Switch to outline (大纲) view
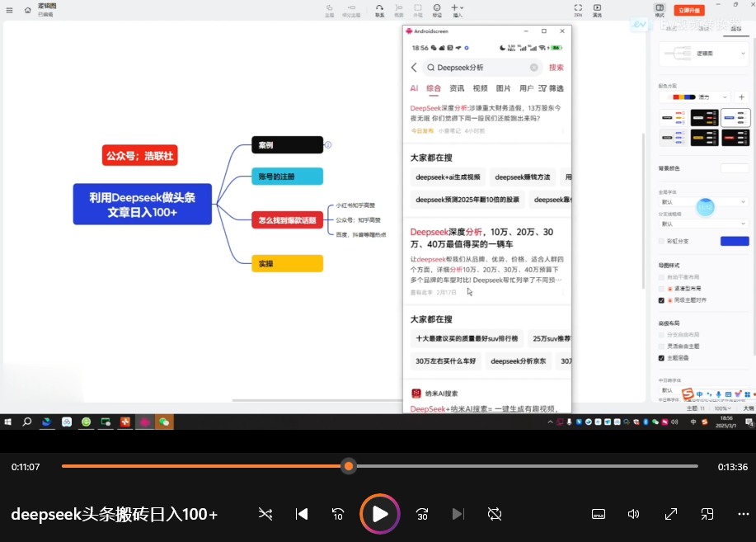This screenshot has height=542, width=756. (749, 408)
